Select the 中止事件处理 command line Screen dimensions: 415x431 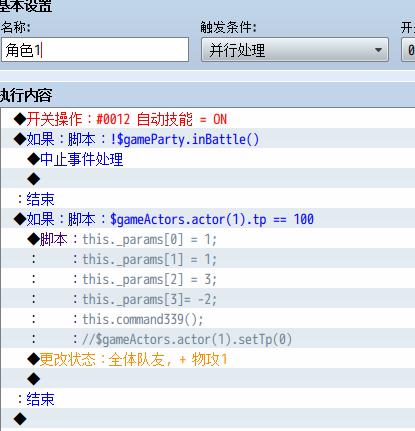coord(208,159)
